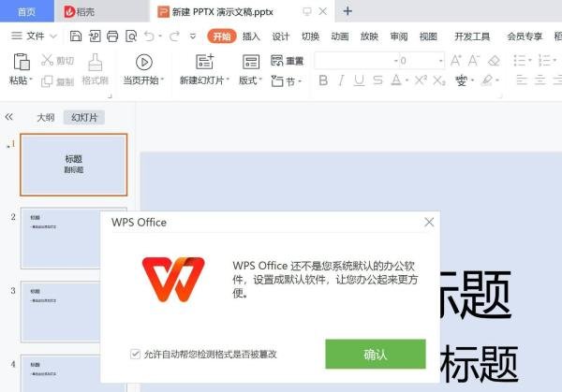Toggle Subscript formatting
562x392 pixels.
439,80
